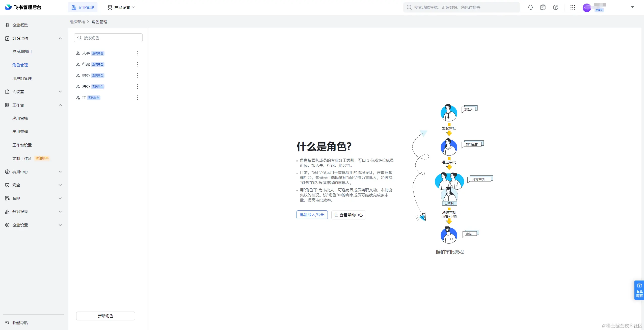Open 用户组管理 in the sidebar
The width and height of the screenshot is (644, 330).
(x=22, y=78)
